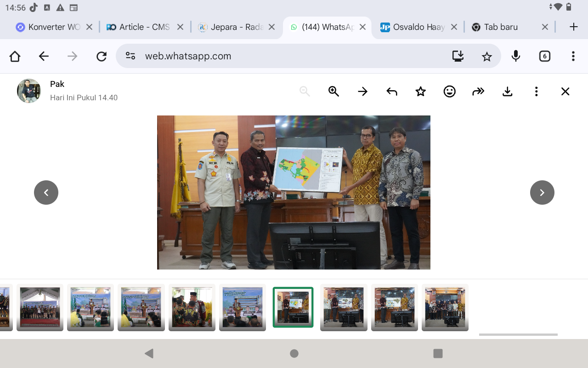Open the partially visible leftmost thumbnail
The image size is (588, 368).
pos(5,307)
